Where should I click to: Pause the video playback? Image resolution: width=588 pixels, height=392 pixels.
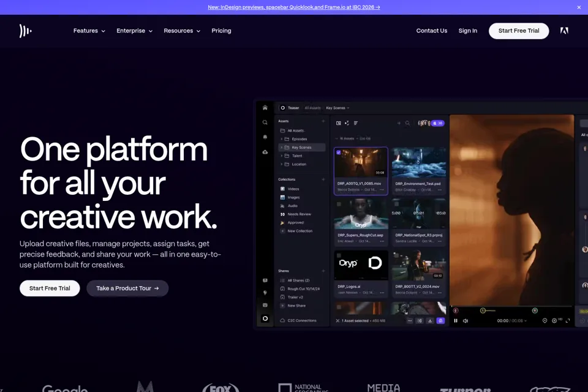[x=456, y=321]
